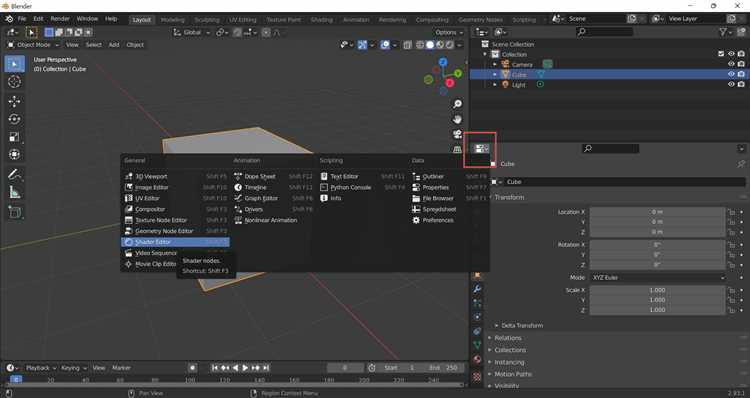Jump to the timeline start frame

tap(215, 368)
